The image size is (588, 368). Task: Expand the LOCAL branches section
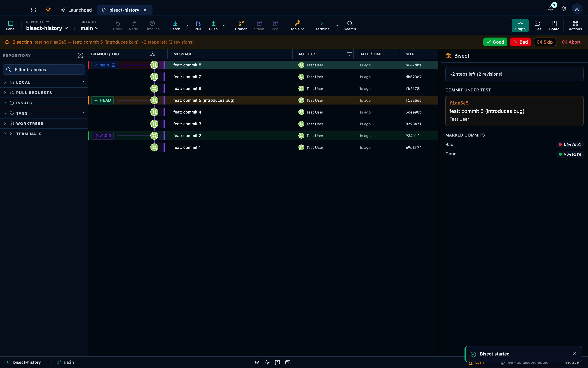point(44,82)
